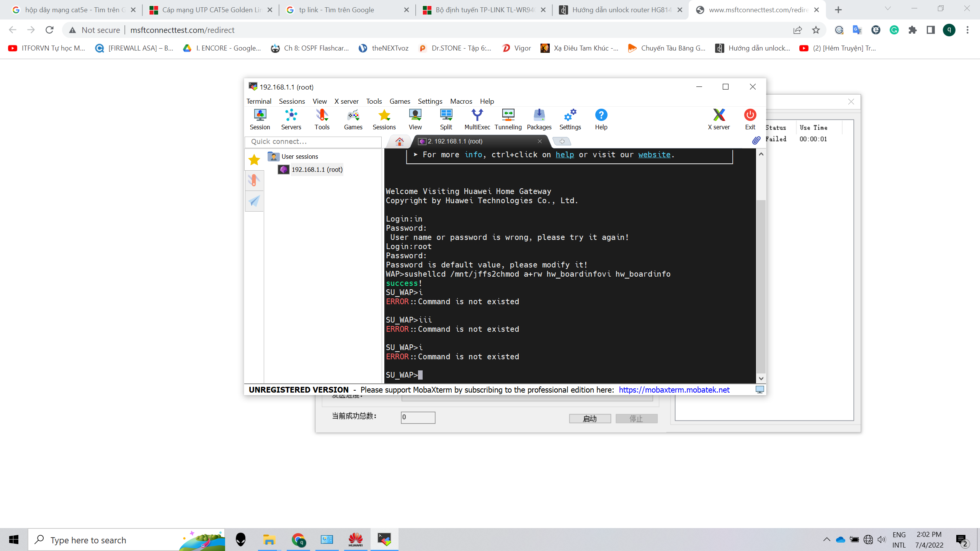Click the terminal scrollbar down arrow
The height and width of the screenshot is (551, 980).
pyautogui.click(x=761, y=378)
